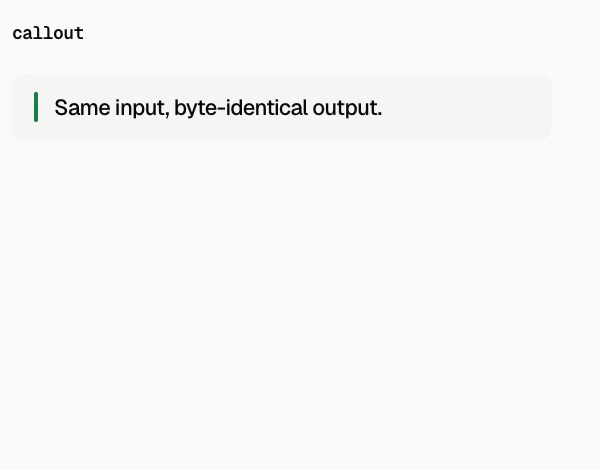This screenshot has width=600, height=470.
Task: Click the "identical" part of byte-identical
Action: pyautogui.click(x=267, y=108)
